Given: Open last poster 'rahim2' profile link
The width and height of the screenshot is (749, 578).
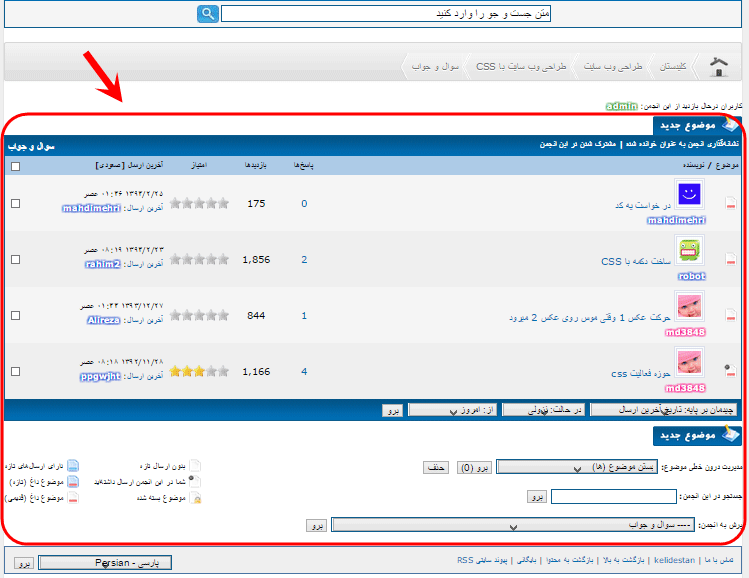Looking at the screenshot, I should tap(103, 264).
